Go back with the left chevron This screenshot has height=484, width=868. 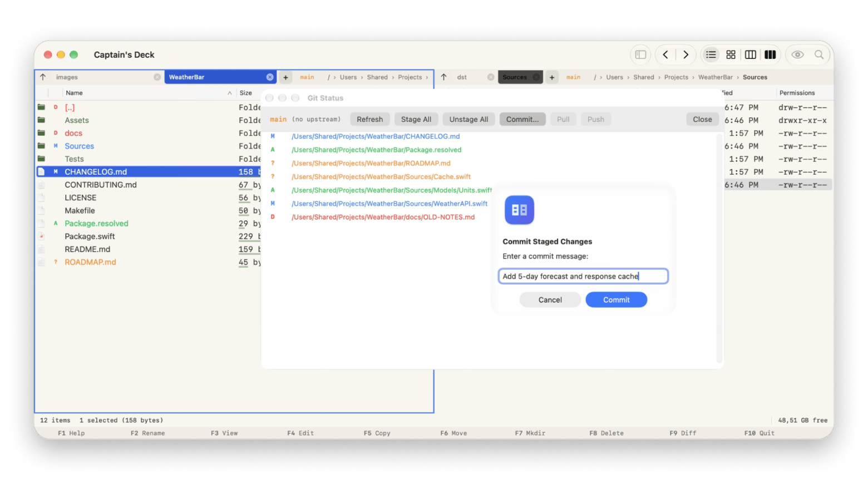click(x=665, y=55)
